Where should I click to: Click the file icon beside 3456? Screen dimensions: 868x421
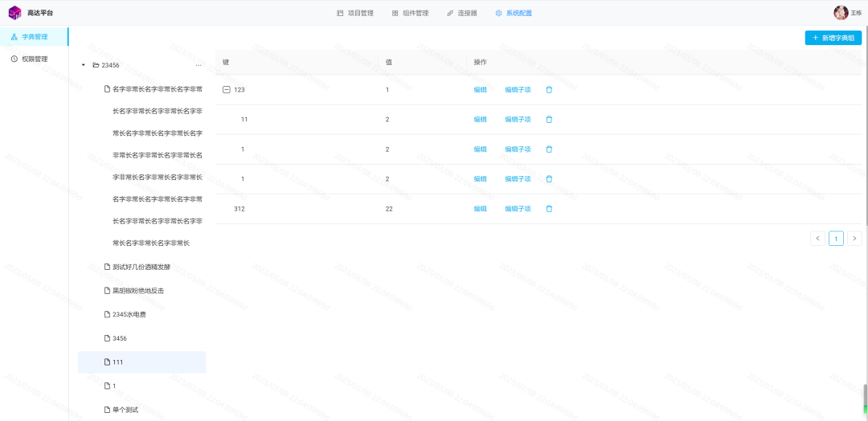(x=108, y=338)
